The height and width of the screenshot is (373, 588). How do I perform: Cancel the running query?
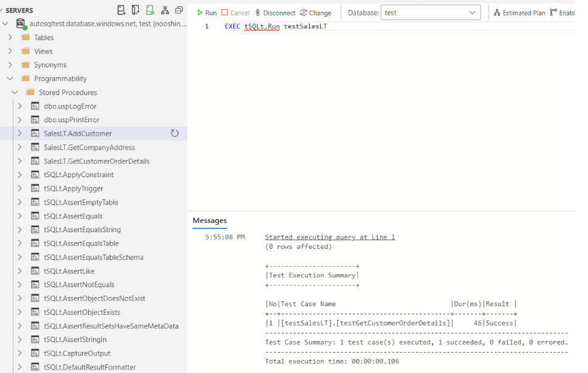click(x=235, y=13)
